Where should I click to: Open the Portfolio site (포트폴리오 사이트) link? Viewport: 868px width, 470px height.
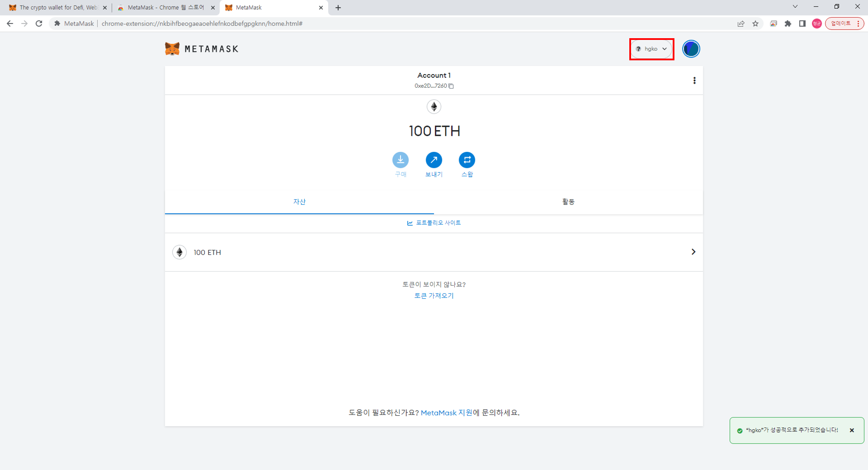[434, 223]
